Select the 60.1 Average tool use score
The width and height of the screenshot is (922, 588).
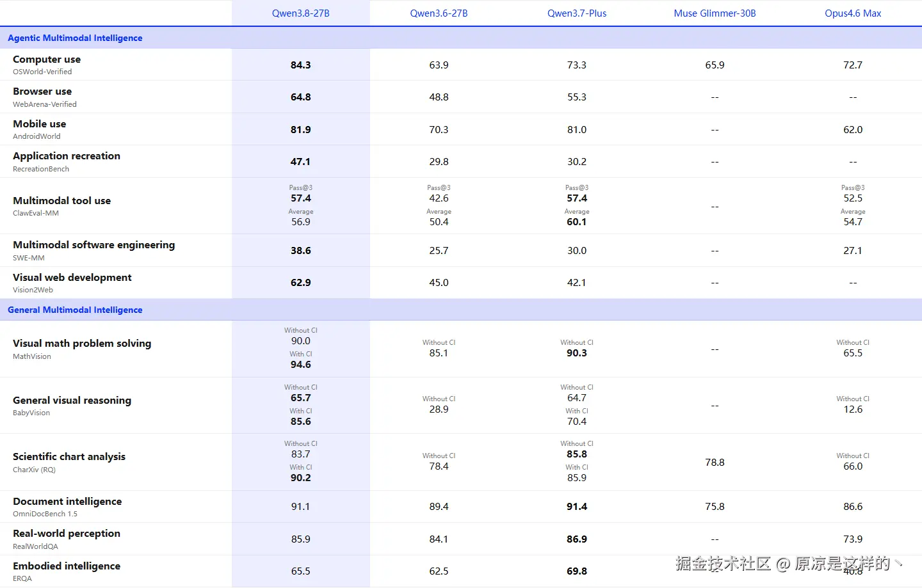577,222
